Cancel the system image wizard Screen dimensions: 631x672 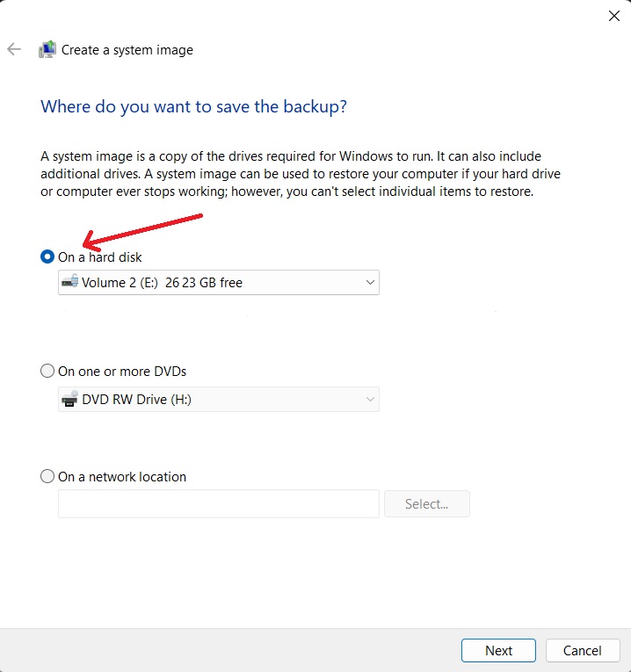(583, 650)
